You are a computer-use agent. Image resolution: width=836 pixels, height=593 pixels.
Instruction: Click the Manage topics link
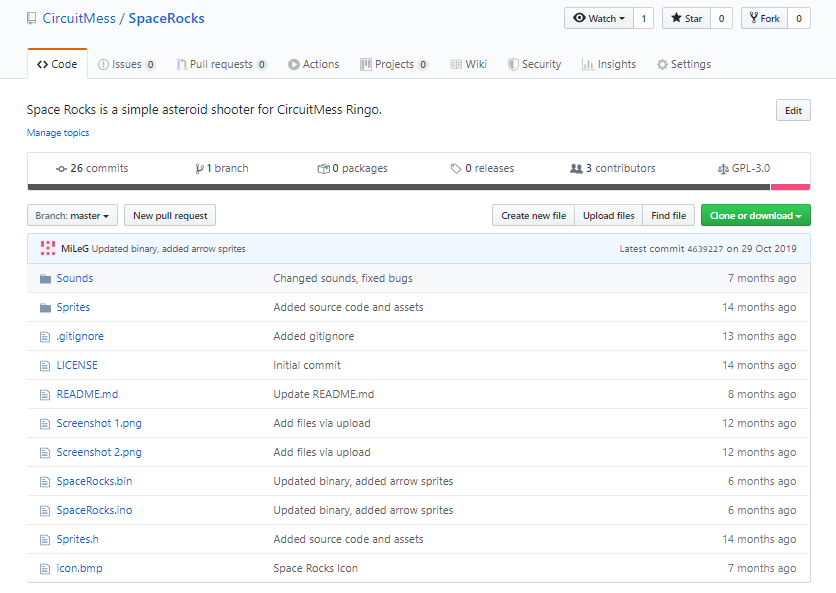point(58,133)
